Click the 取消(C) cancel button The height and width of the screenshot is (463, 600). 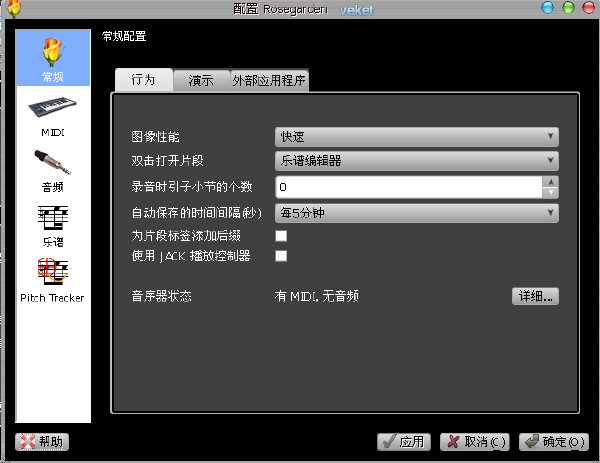tap(474, 442)
